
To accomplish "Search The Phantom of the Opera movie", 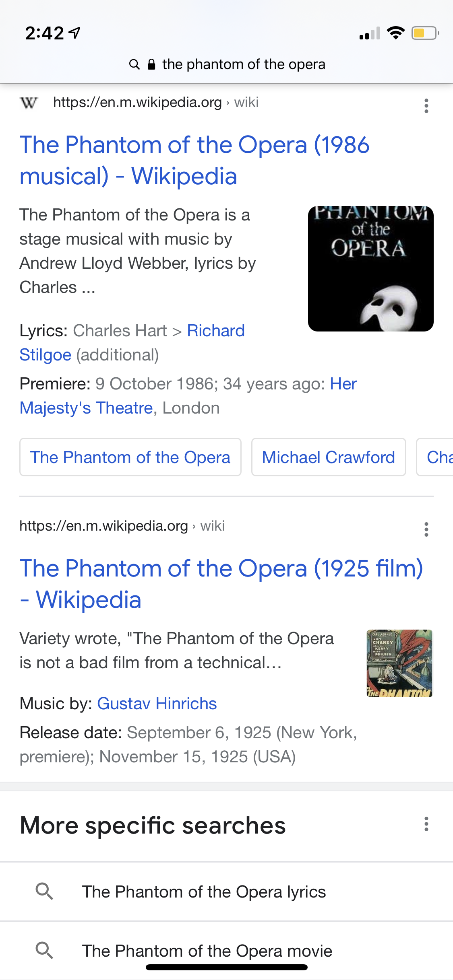I will (x=207, y=951).
